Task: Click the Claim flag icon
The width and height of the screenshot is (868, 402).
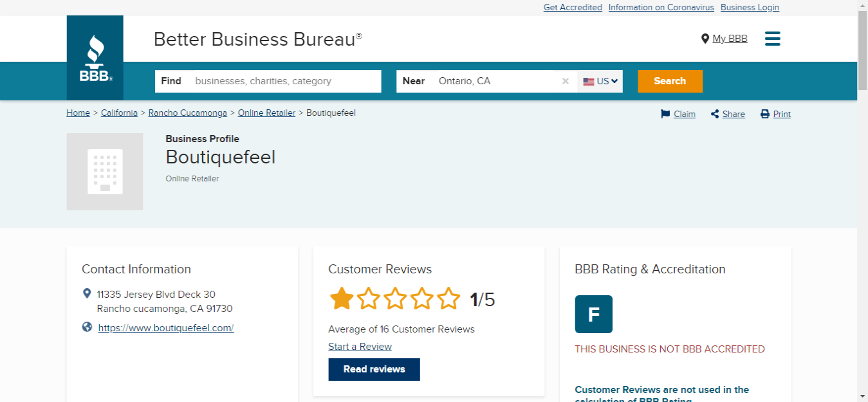Action: click(665, 114)
